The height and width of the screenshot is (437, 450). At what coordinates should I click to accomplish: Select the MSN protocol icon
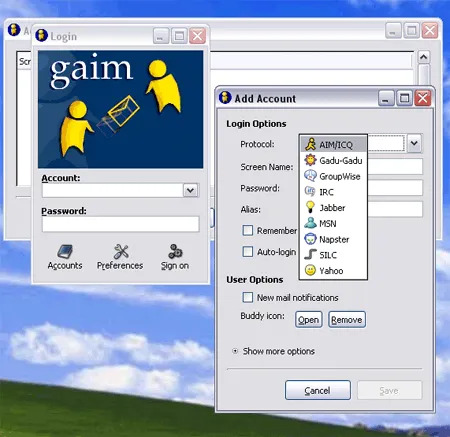310,223
